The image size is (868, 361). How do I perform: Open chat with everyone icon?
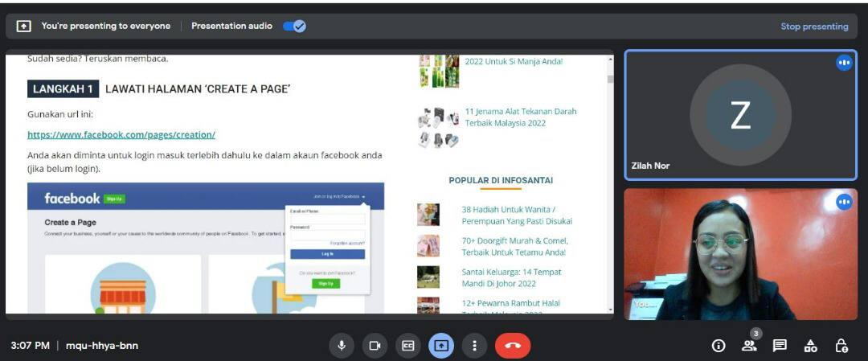(x=780, y=346)
